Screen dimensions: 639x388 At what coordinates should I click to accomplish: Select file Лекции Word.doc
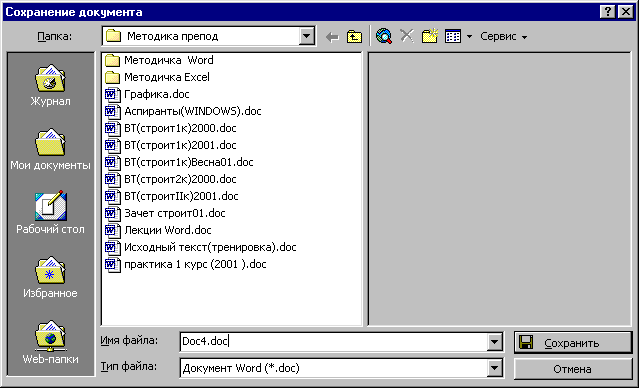(158, 230)
